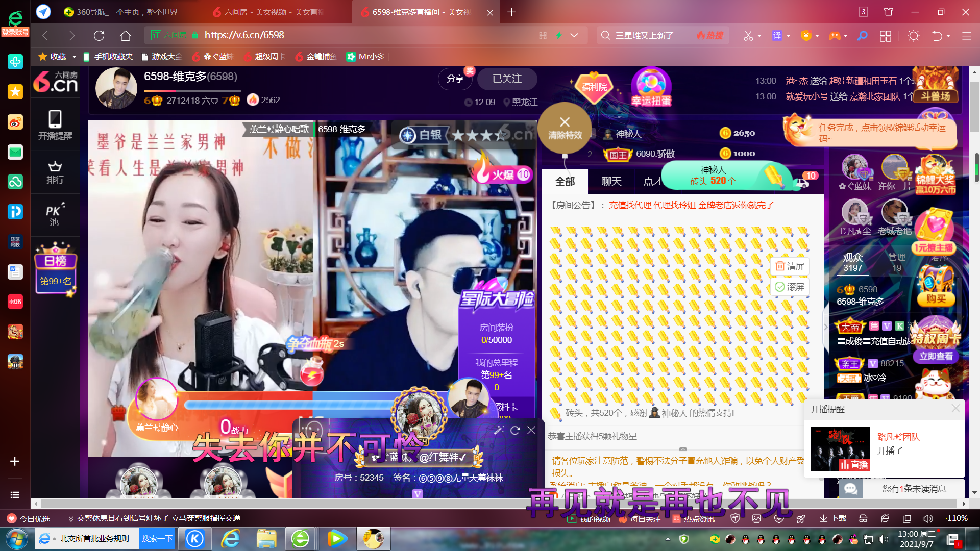Click 立即查看 on 特权周卡 banner
The image size is (980, 551).
point(936,356)
